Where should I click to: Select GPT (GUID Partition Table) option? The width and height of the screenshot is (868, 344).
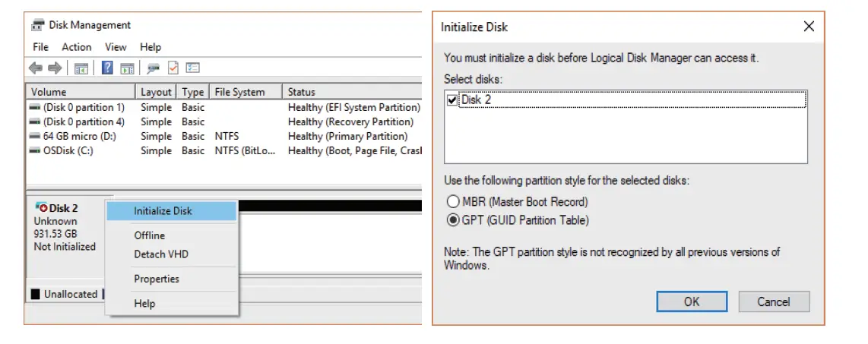pyautogui.click(x=454, y=221)
